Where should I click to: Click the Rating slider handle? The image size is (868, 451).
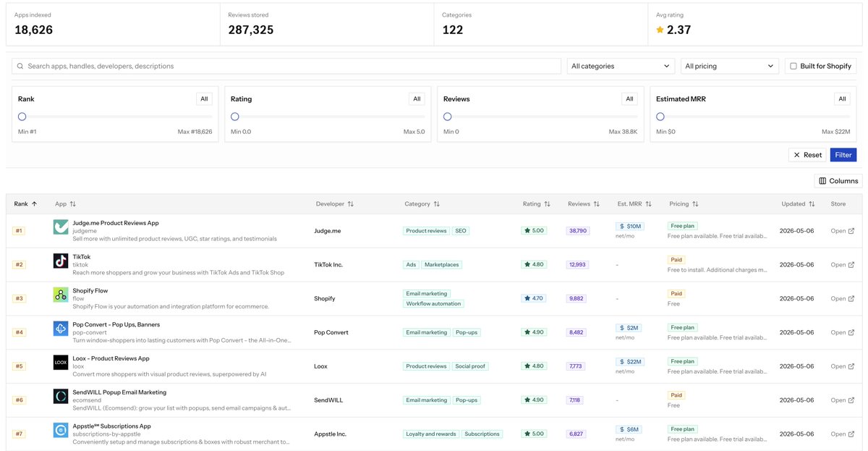point(235,117)
